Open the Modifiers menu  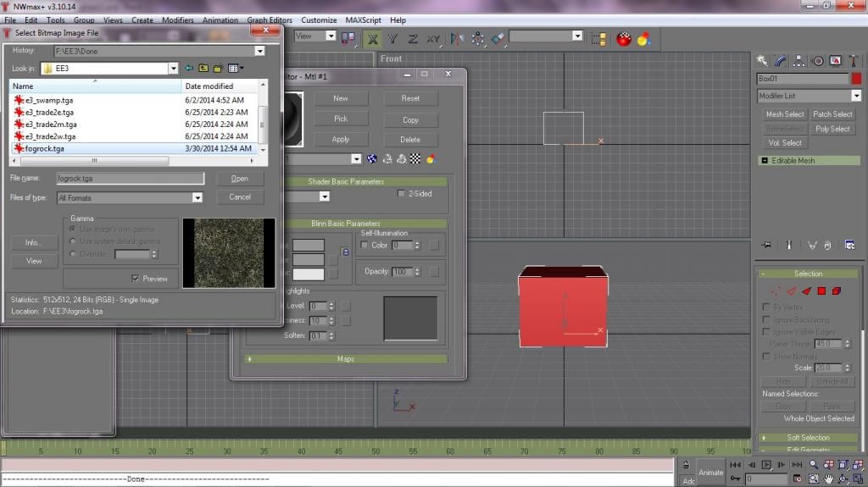[177, 19]
